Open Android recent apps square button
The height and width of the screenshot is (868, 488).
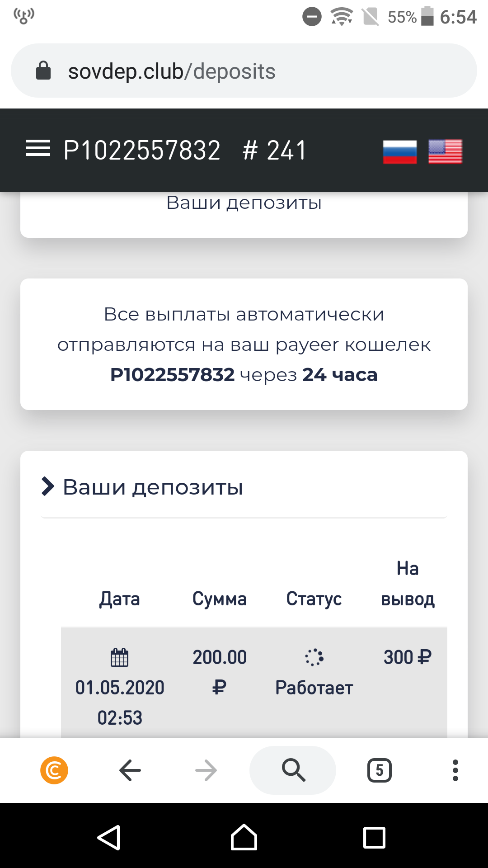374,838
